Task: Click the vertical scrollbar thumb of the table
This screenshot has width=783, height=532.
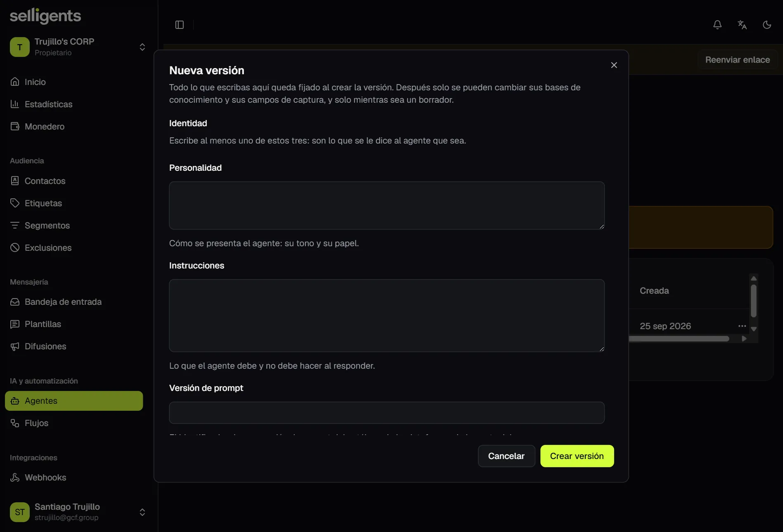Action: [754, 301]
